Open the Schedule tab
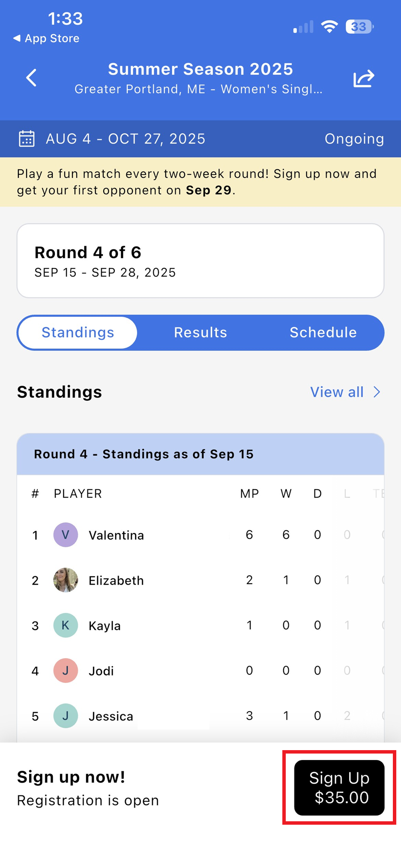 (323, 332)
